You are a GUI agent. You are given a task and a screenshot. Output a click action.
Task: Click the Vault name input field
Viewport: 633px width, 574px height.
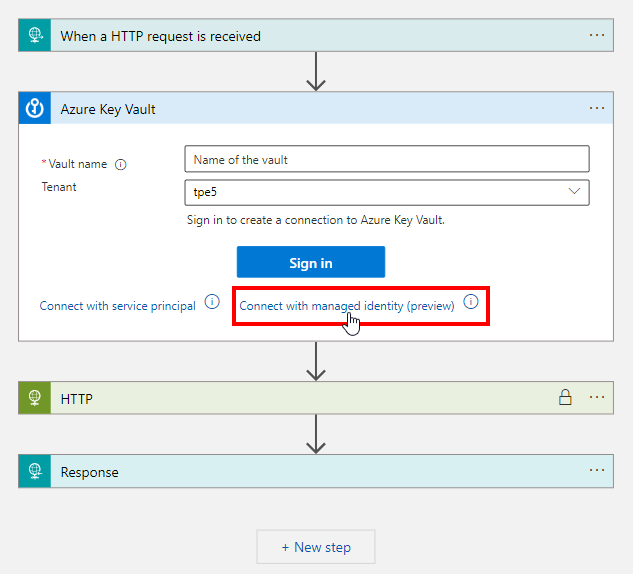click(387, 159)
